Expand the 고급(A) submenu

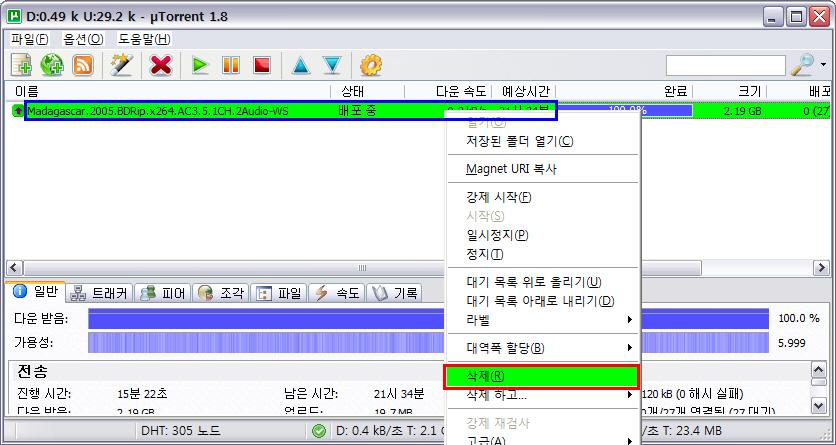click(542, 441)
